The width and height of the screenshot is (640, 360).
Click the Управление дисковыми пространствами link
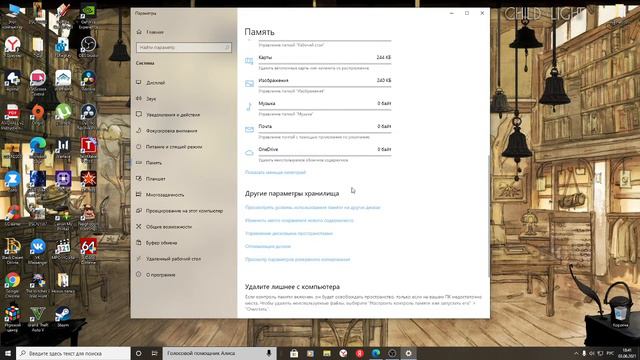point(289,233)
